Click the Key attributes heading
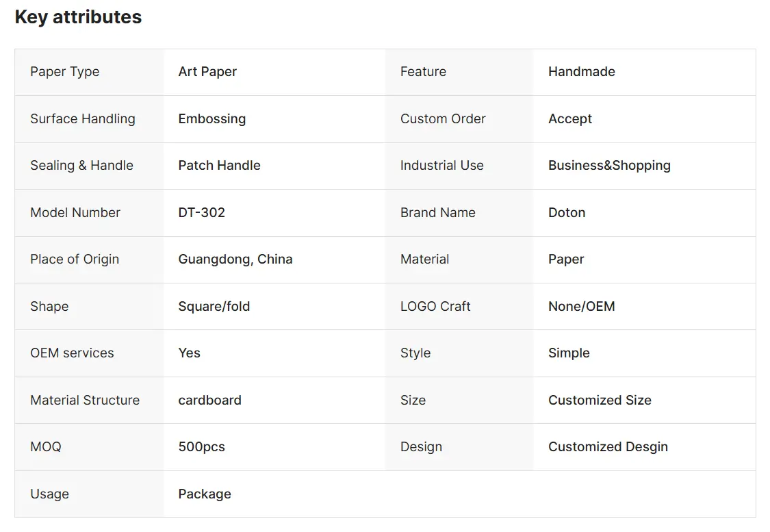770x532 pixels. tap(78, 17)
